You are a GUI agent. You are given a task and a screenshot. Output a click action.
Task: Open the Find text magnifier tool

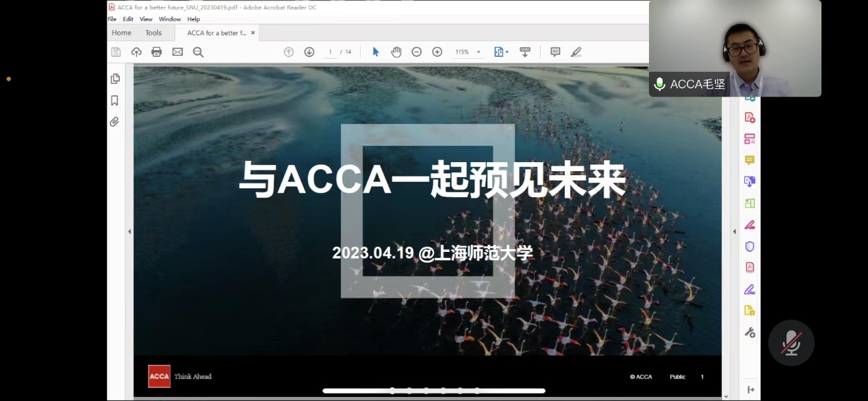pyautogui.click(x=199, y=52)
